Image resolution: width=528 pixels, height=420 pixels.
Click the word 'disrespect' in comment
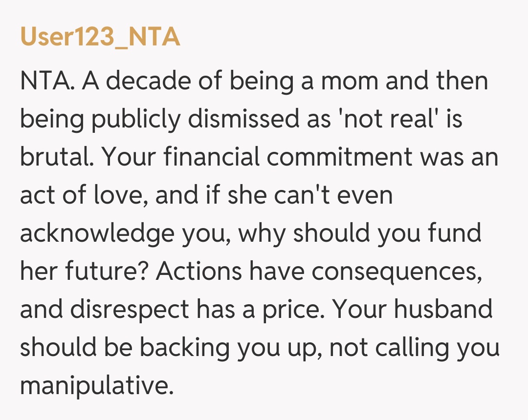(x=129, y=310)
